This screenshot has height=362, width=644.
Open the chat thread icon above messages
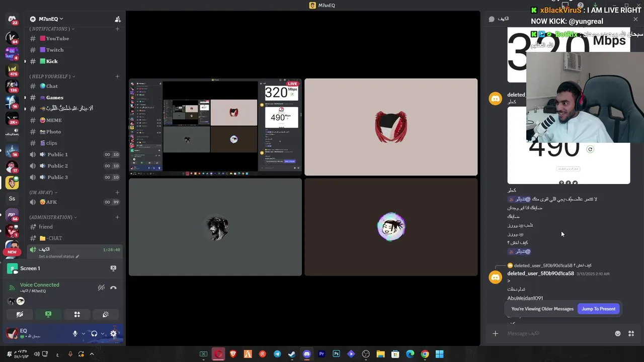492,19
